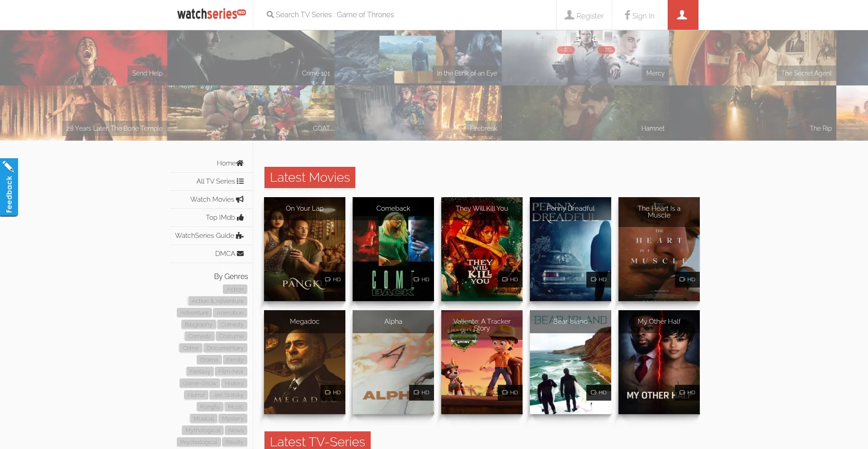Click the HD badge on The Heart Is a Muscle
The height and width of the screenshot is (449, 868).
(x=687, y=279)
